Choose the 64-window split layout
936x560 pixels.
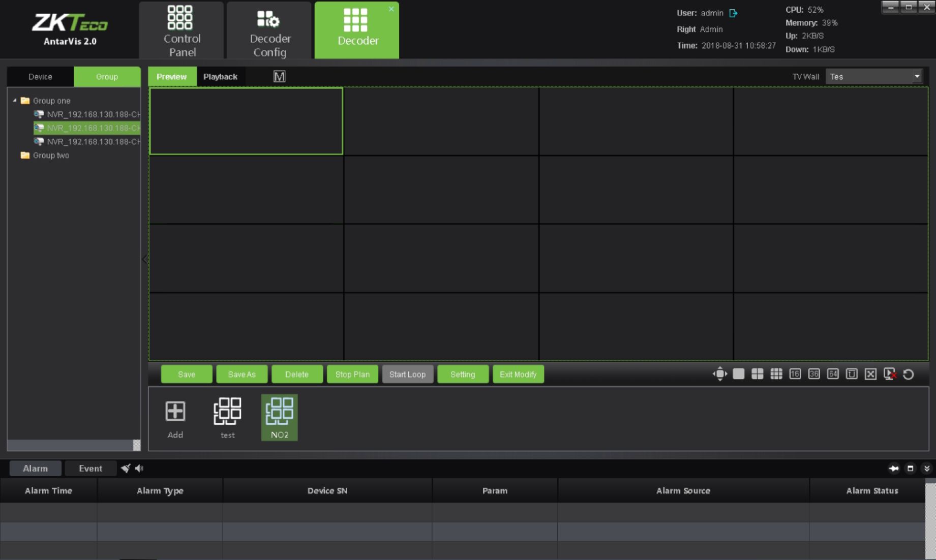click(832, 374)
